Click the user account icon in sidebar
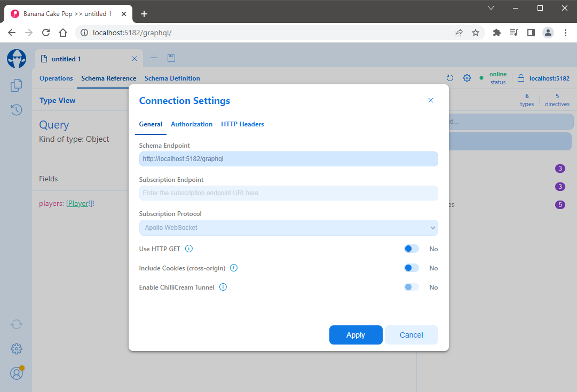The height and width of the screenshot is (392, 577). [x=17, y=373]
